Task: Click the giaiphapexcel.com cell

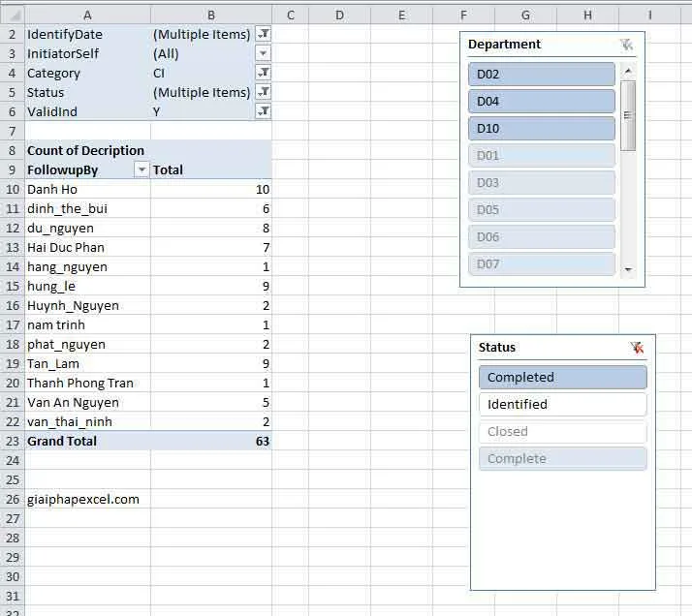Action: coord(87,499)
